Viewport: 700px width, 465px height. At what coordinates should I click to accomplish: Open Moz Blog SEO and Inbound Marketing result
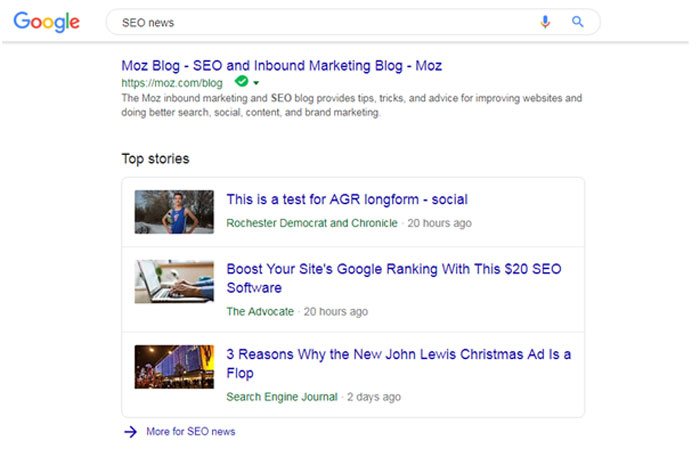click(x=282, y=66)
